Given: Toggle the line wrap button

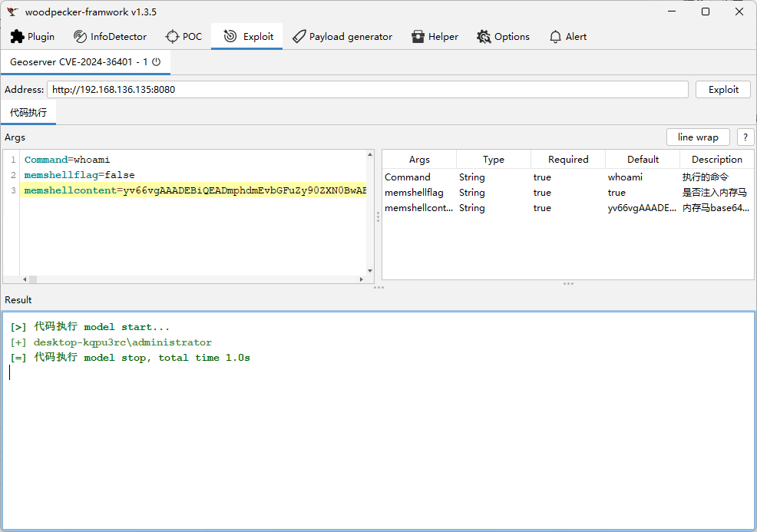Looking at the screenshot, I should [x=697, y=137].
